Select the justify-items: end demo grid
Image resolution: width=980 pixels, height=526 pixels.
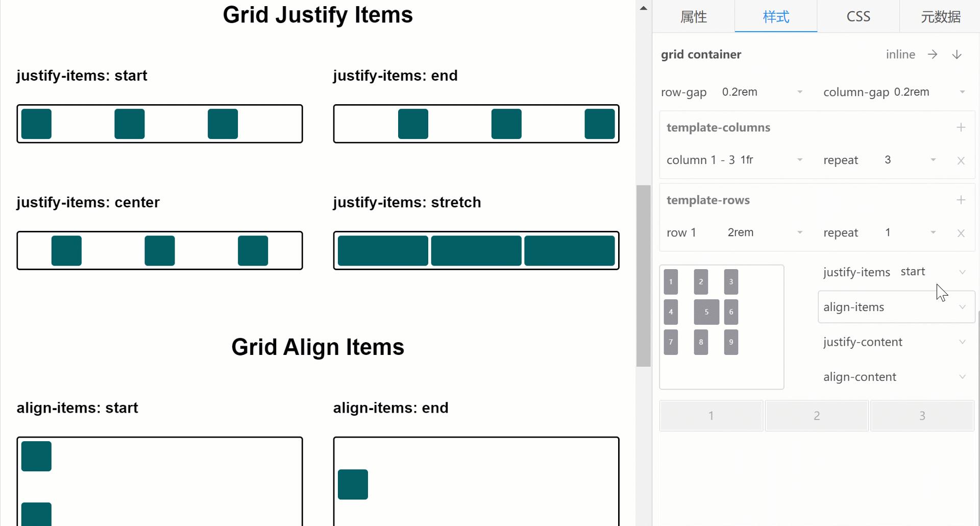pos(476,124)
